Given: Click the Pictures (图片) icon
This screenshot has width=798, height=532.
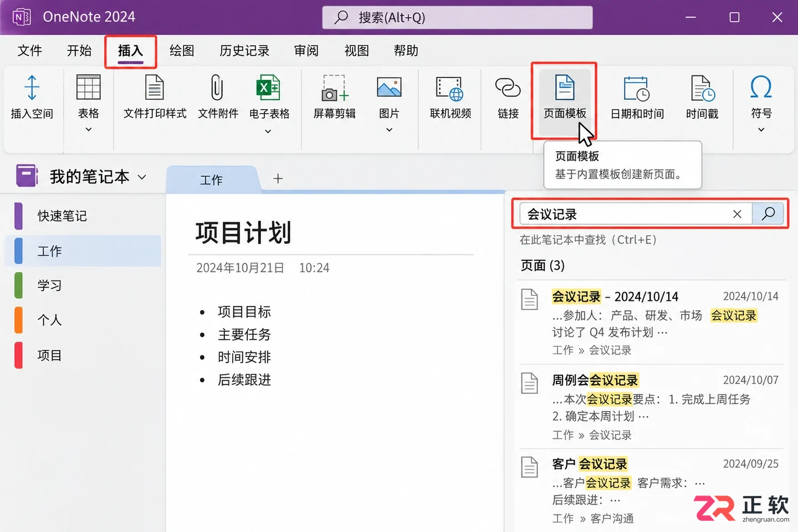Looking at the screenshot, I should 389,88.
